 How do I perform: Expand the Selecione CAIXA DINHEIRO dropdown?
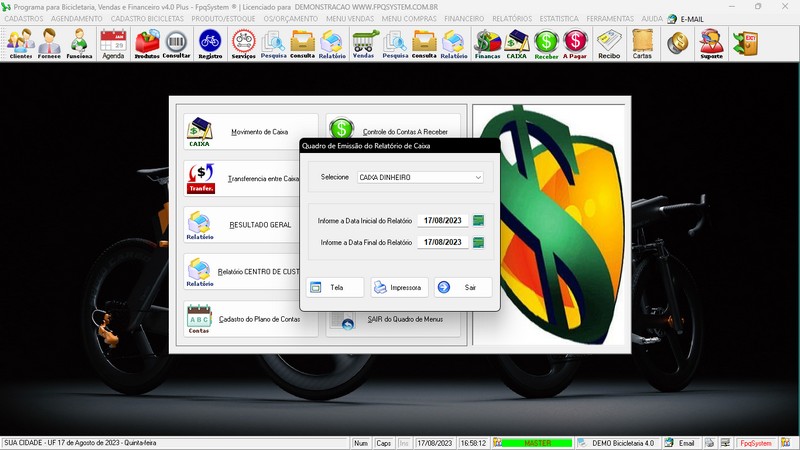[478, 177]
